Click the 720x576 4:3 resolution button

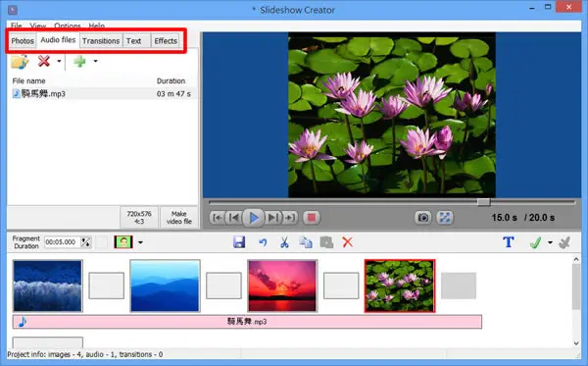[139, 218]
